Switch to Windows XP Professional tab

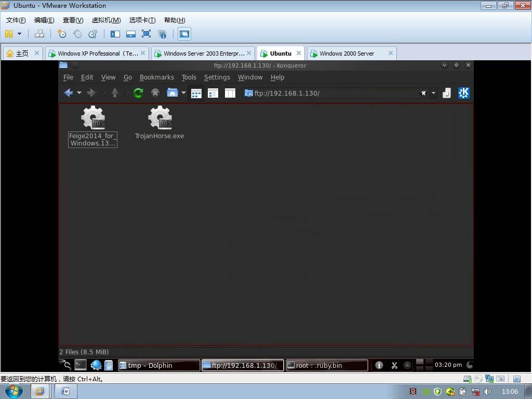[x=97, y=54]
